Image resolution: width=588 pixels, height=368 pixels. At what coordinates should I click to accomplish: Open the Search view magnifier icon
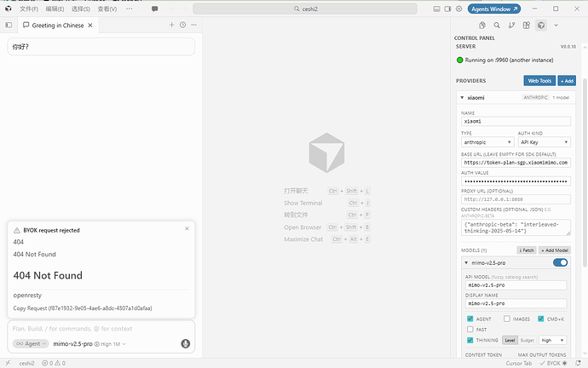(x=497, y=25)
